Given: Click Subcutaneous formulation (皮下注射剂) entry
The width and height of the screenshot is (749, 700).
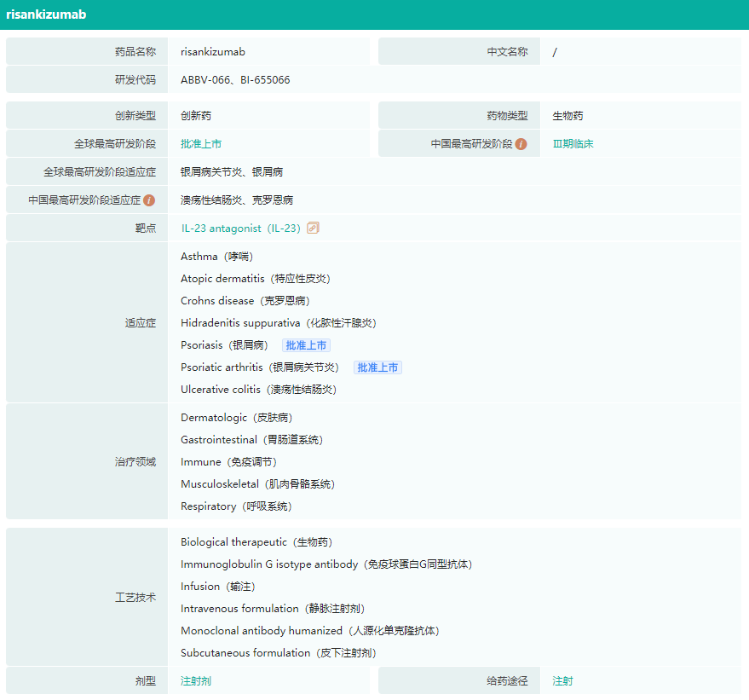Looking at the screenshot, I should [x=278, y=653].
